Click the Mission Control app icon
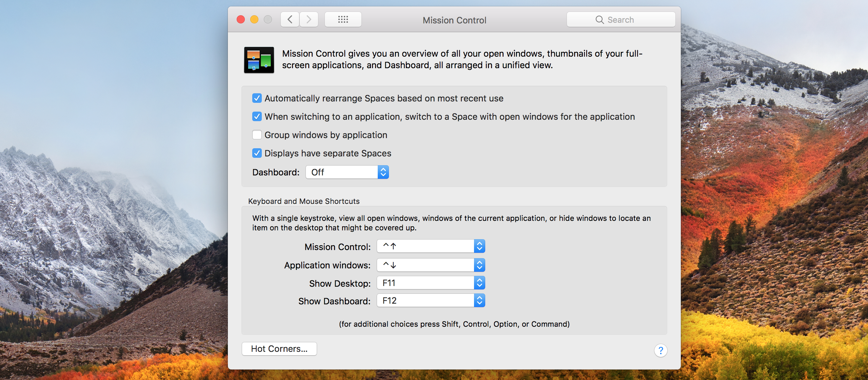This screenshot has height=380, width=868. pos(259,60)
